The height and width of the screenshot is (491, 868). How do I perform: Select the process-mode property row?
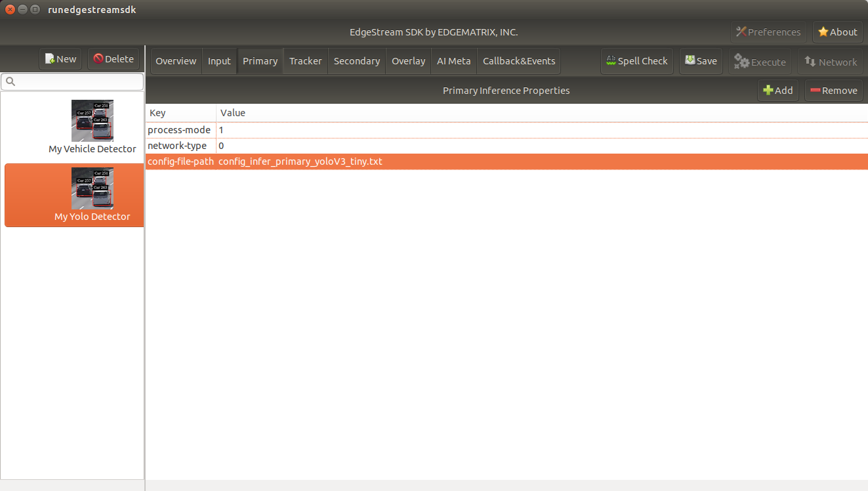506,130
